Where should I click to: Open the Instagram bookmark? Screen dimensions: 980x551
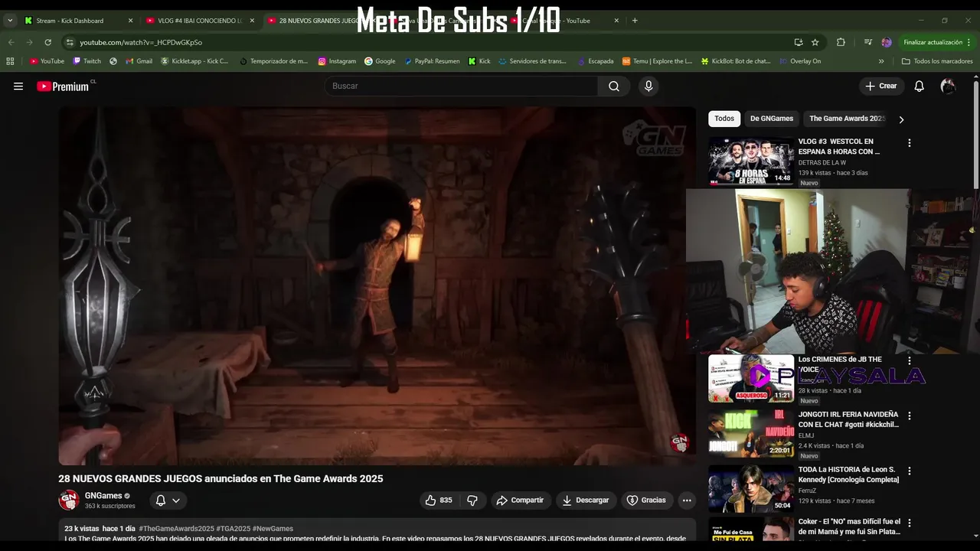pyautogui.click(x=337, y=61)
